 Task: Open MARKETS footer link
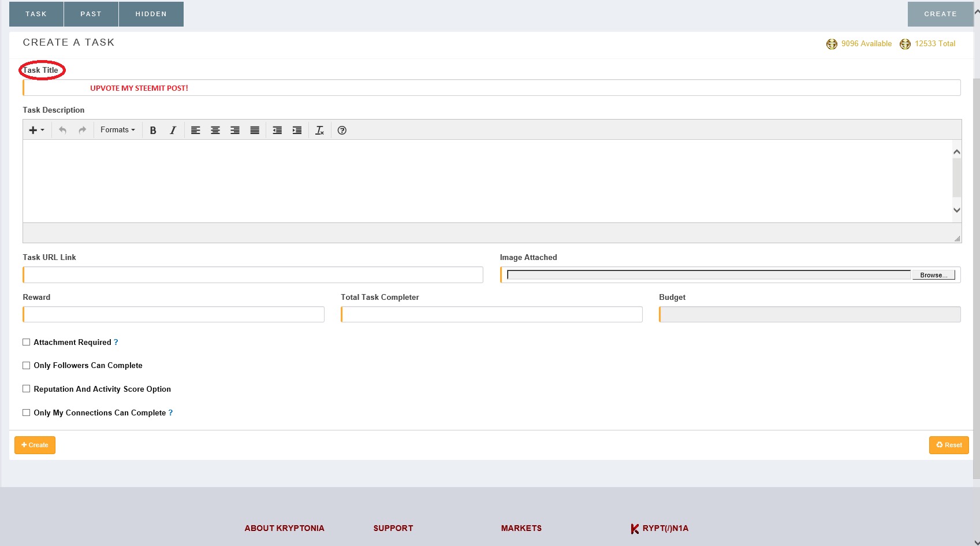click(x=521, y=528)
